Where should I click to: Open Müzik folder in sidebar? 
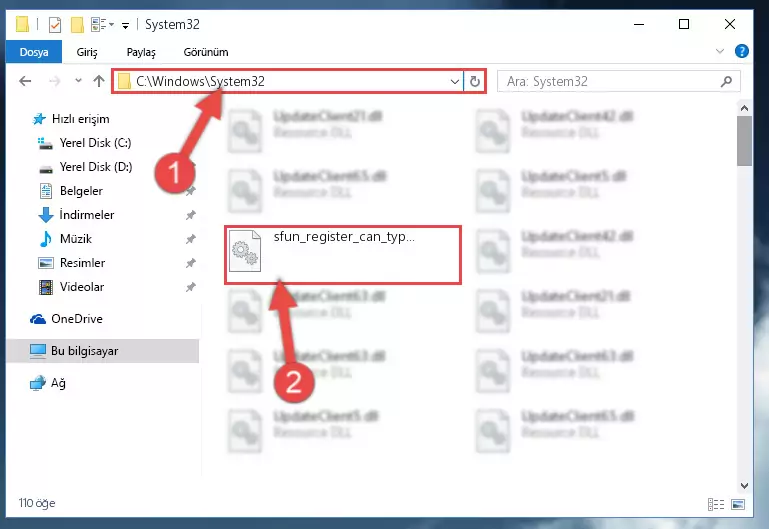pyautogui.click(x=76, y=239)
